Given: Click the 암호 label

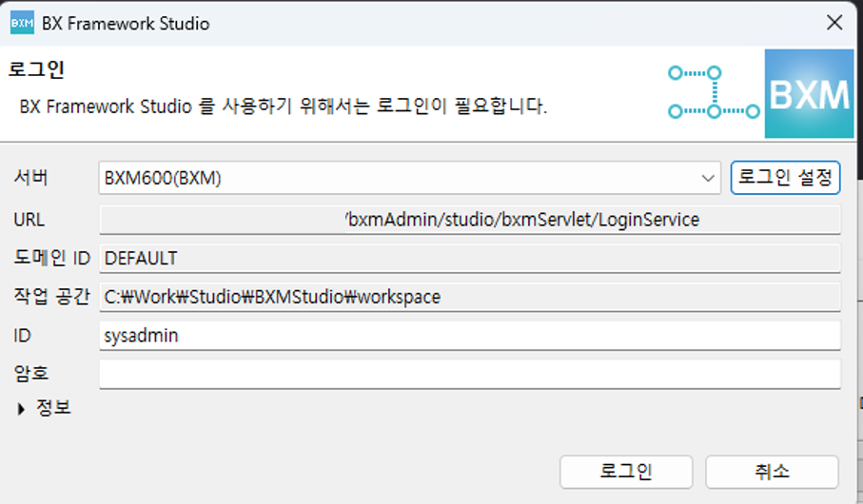Looking at the screenshot, I should point(31,374).
